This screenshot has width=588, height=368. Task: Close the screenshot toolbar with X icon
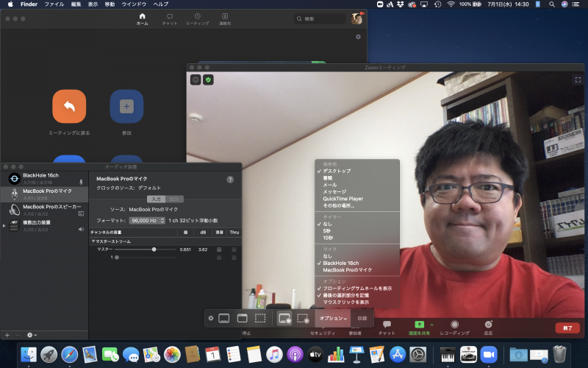coord(211,318)
